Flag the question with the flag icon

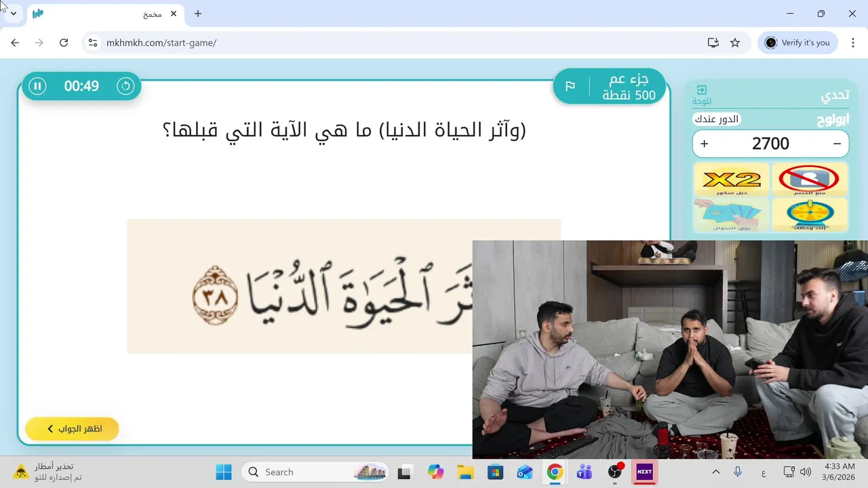[x=570, y=86]
